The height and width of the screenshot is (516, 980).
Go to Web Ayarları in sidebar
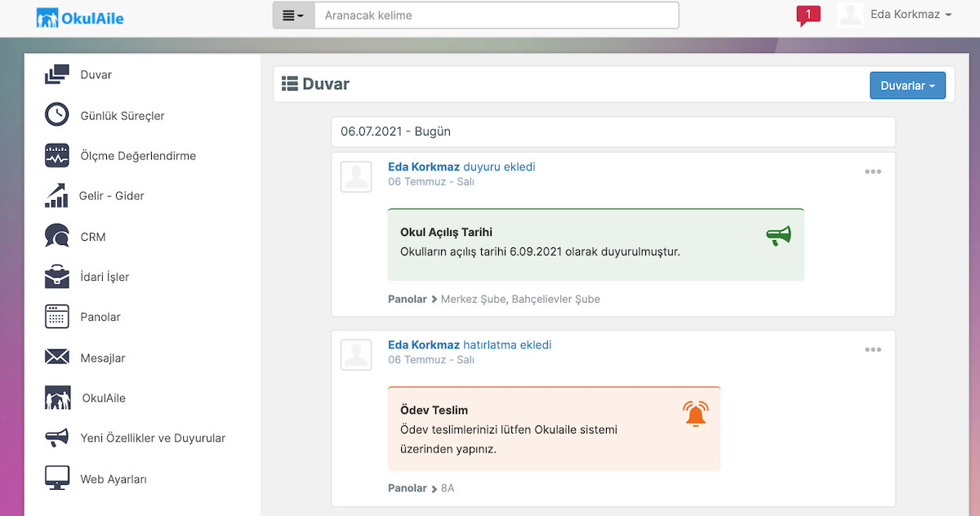point(114,479)
